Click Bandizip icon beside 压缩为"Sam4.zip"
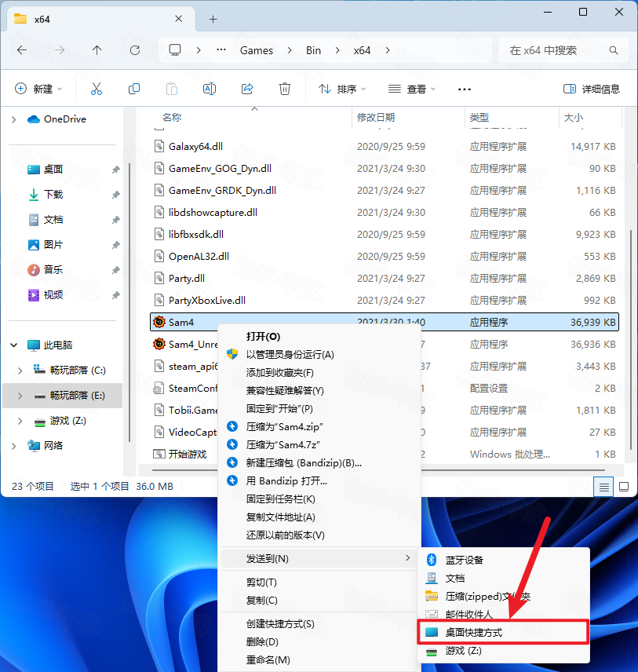The image size is (638, 672). (232, 426)
